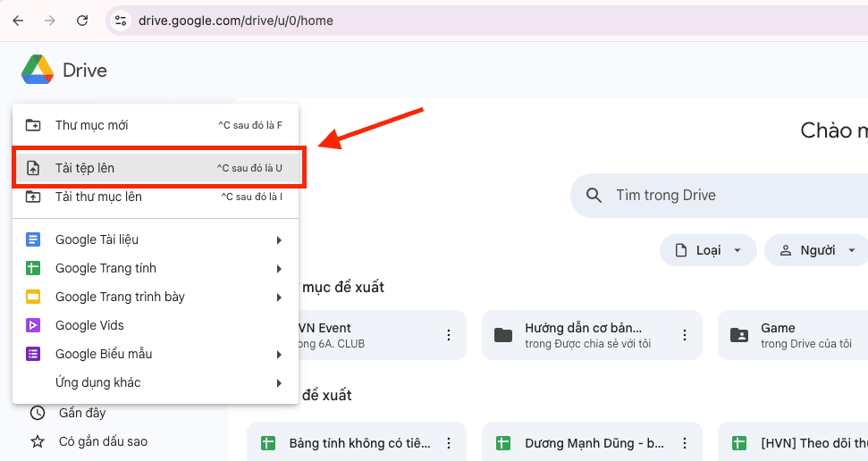This screenshot has width=868, height=461.
Task: Click the green Google Sheets menu icon
Action: click(33, 268)
